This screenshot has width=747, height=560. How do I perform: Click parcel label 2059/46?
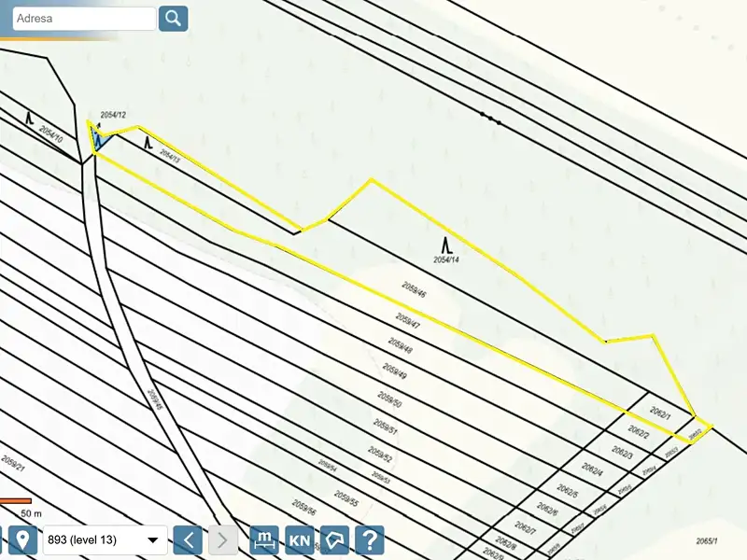coord(414,289)
